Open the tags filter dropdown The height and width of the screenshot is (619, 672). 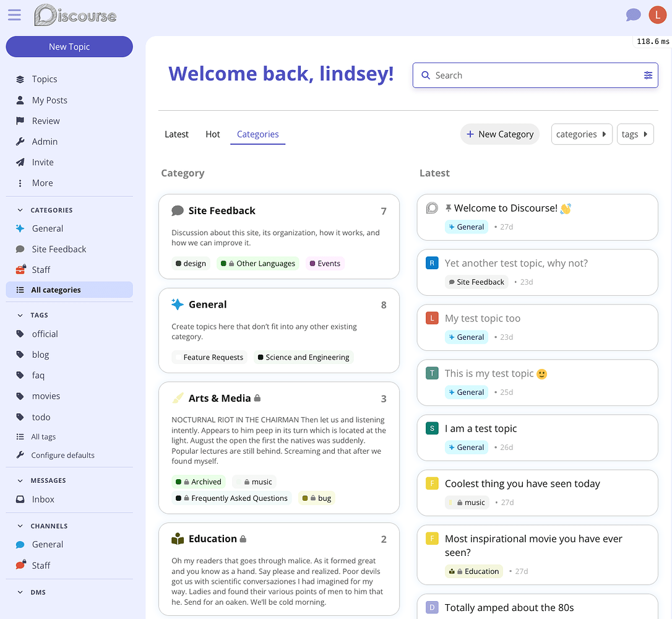tap(635, 134)
